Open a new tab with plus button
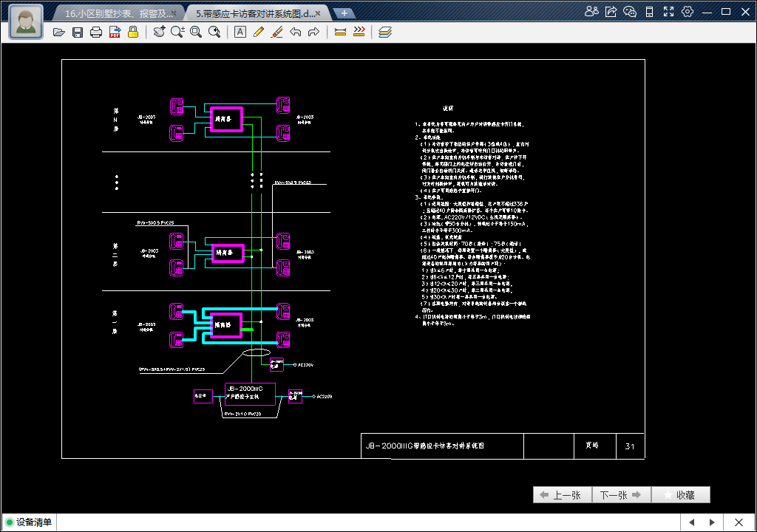Screen dimensions: 757x532 [344, 13]
